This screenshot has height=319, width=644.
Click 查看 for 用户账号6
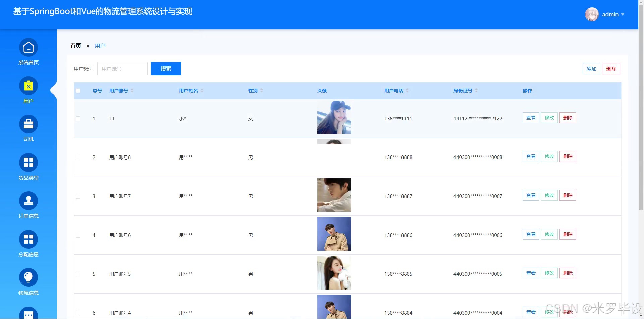[x=531, y=234]
